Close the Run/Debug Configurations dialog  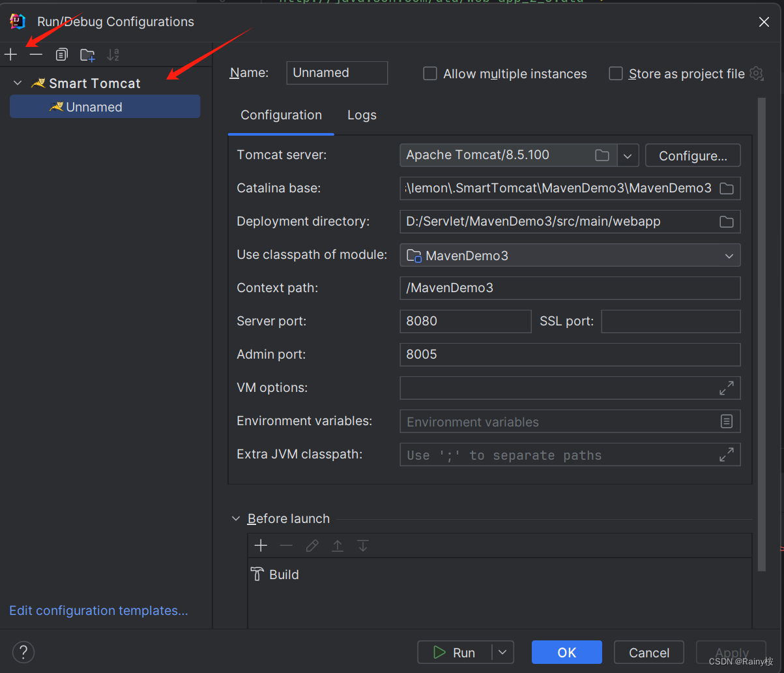coord(764,22)
